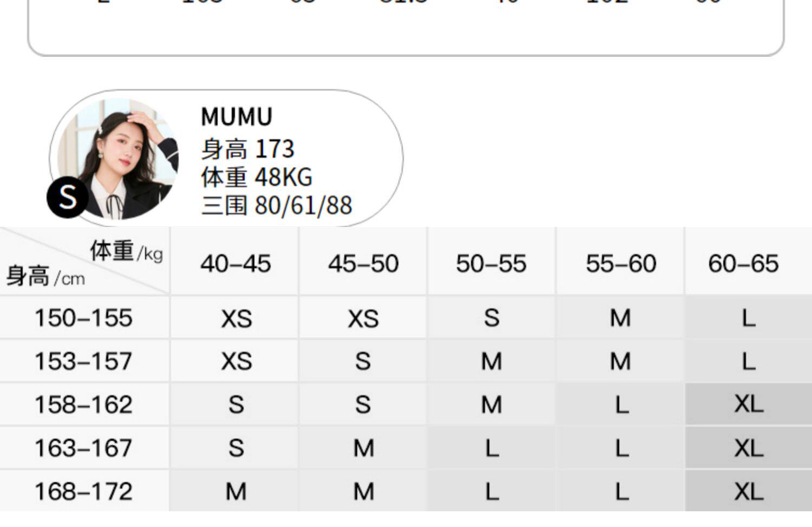Select the 身高 173 height line
The image size is (812, 527).
(247, 149)
